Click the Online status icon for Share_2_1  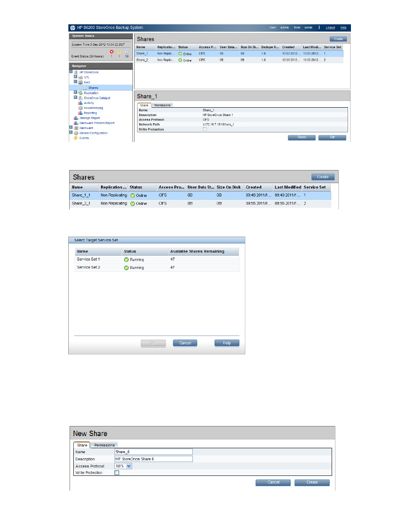[x=132, y=204]
